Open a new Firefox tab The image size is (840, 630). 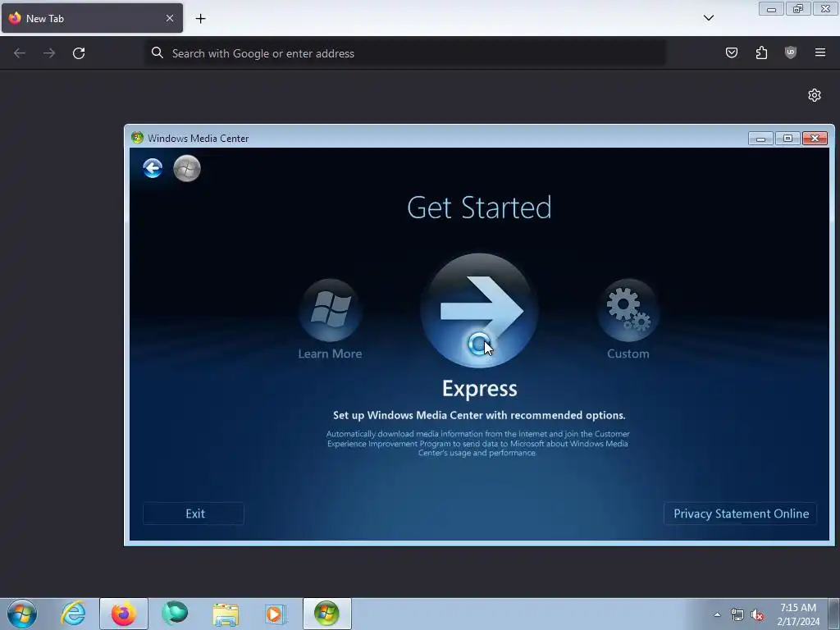coord(200,19)
